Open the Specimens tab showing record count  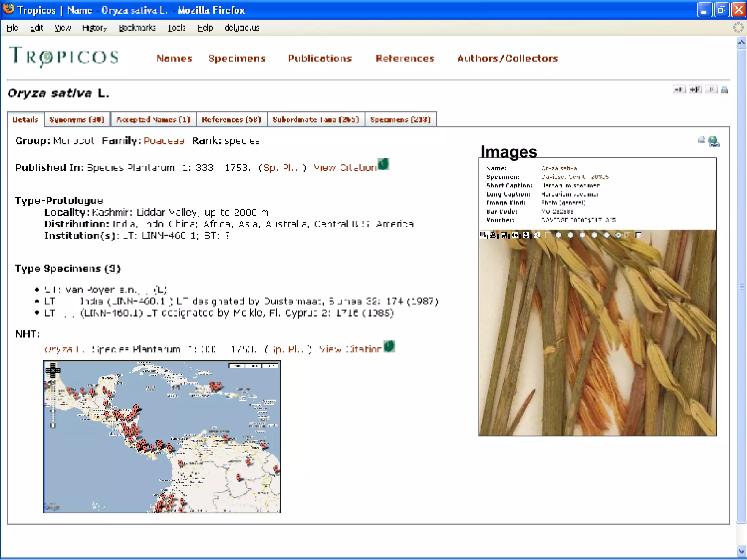[x=400, y=120]
